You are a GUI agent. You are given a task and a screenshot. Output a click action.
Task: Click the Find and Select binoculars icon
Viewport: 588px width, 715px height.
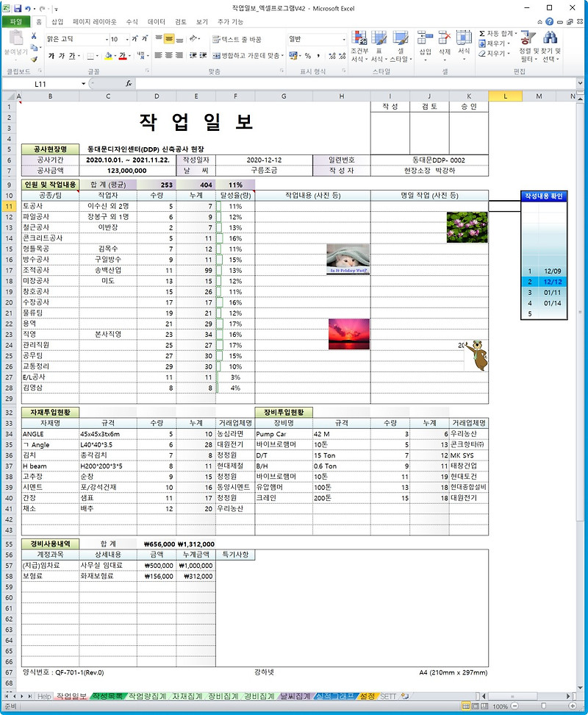pos(551,38)
